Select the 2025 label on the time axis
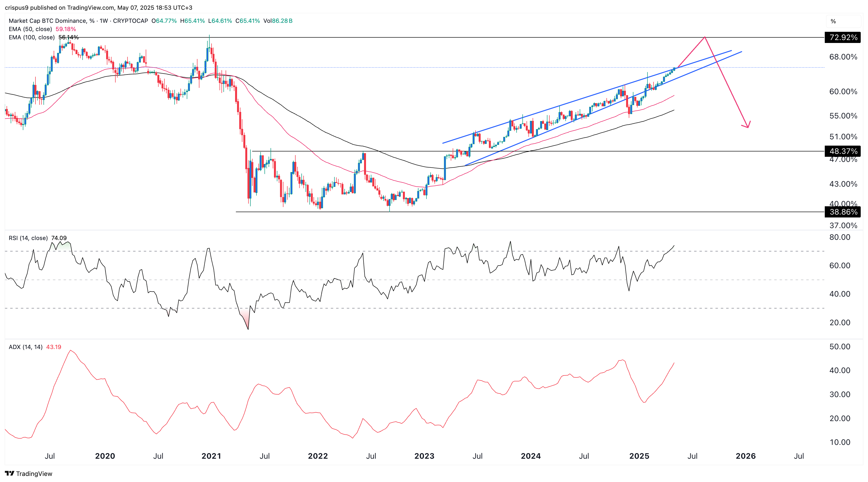The image size is (868, 482). pos(639,456)
